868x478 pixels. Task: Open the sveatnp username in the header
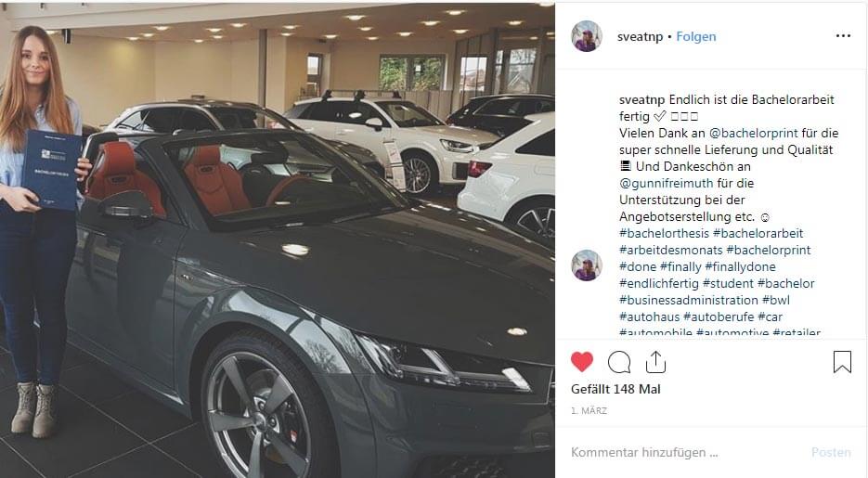point(640,36)
